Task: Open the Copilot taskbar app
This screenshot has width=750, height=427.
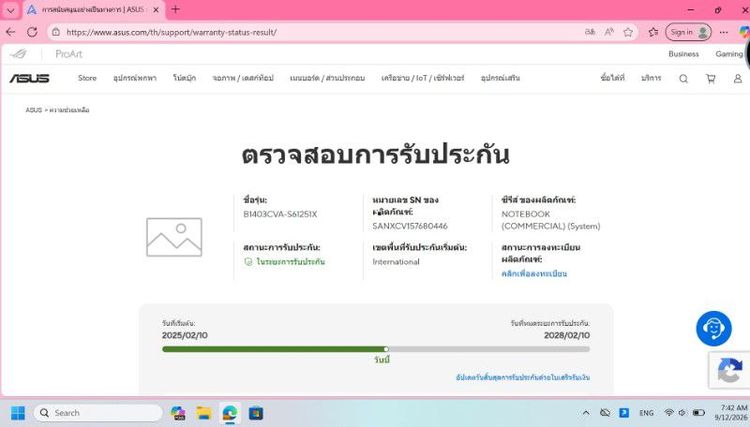Action: click(178, 413)
